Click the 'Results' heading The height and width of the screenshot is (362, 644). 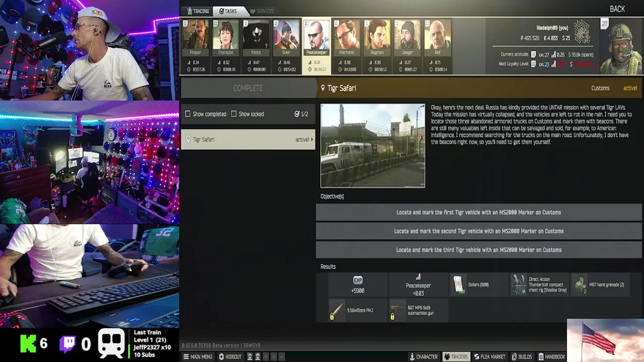point(328,266)
